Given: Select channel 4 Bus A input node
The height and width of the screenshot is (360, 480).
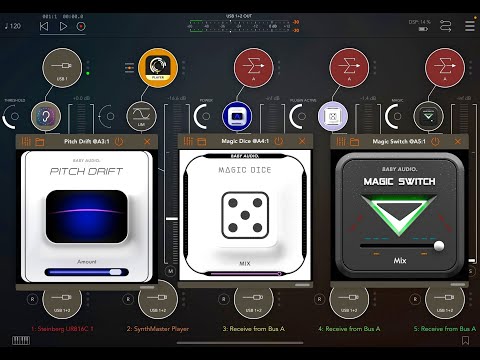Looking at the screenshot, I should click(x=349, y=68).
